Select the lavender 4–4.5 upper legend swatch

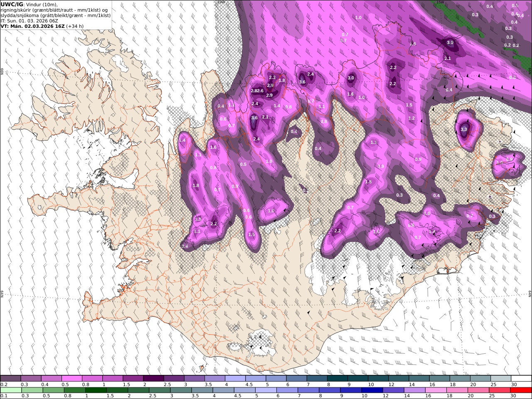[x=235, y=378]
